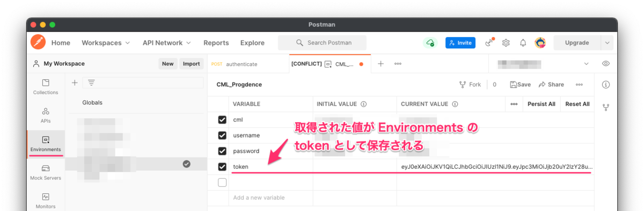Screen dimensions: 644x211
Task: Uncheck the username variable checkbox
Action: pos(222,135)
